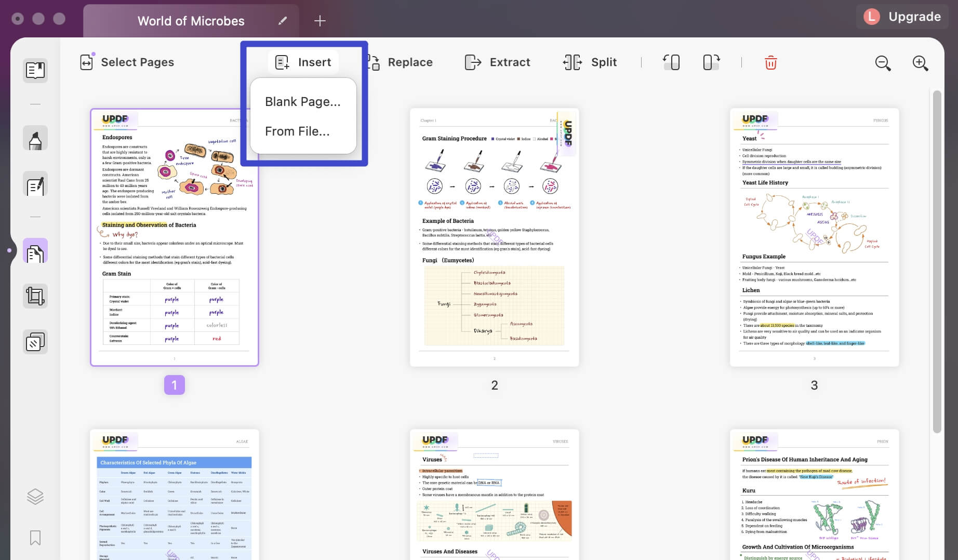This screenshot has height=560, width=958.
Task: Rotate selected page counterclockwise
Action: 671,62
